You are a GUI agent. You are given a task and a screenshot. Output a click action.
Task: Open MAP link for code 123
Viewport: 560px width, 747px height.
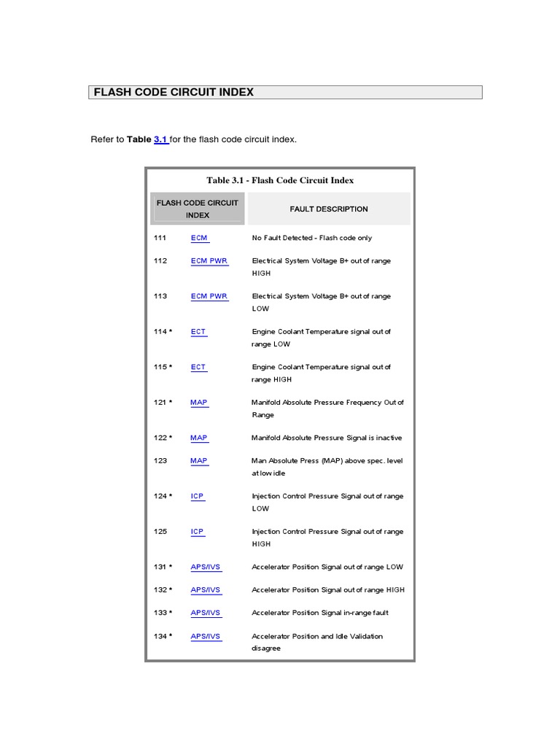[198, 461]
